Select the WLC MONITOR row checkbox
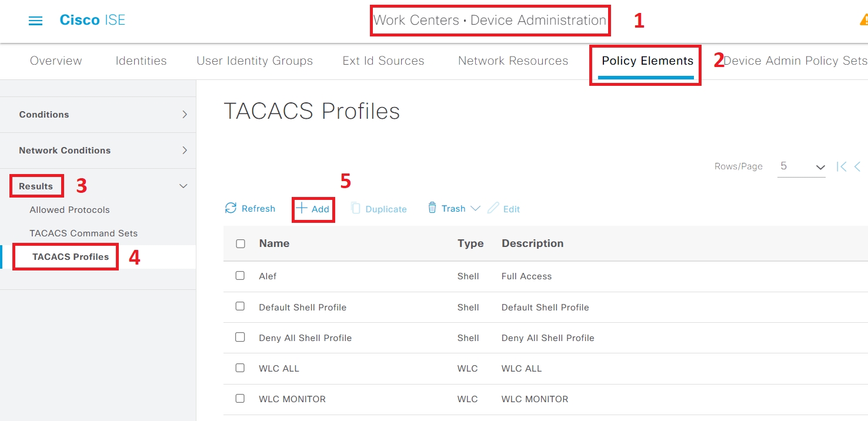 [x=240, y=399]
